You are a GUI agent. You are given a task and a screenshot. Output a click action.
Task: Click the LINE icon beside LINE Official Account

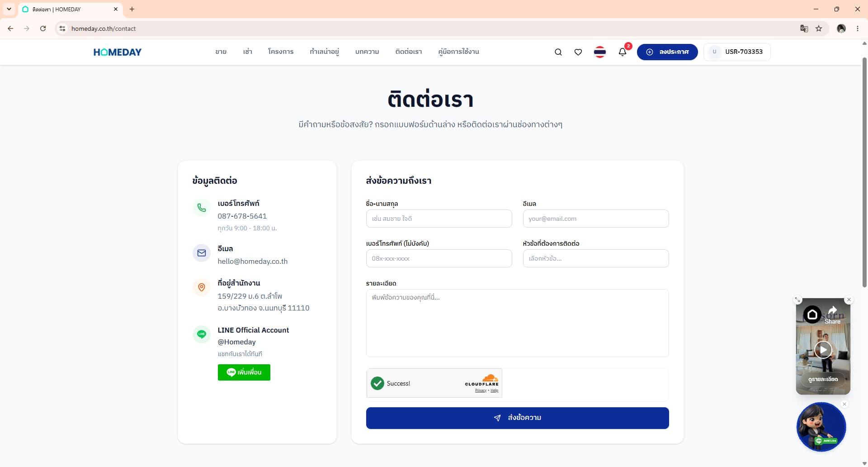[202, 334]
